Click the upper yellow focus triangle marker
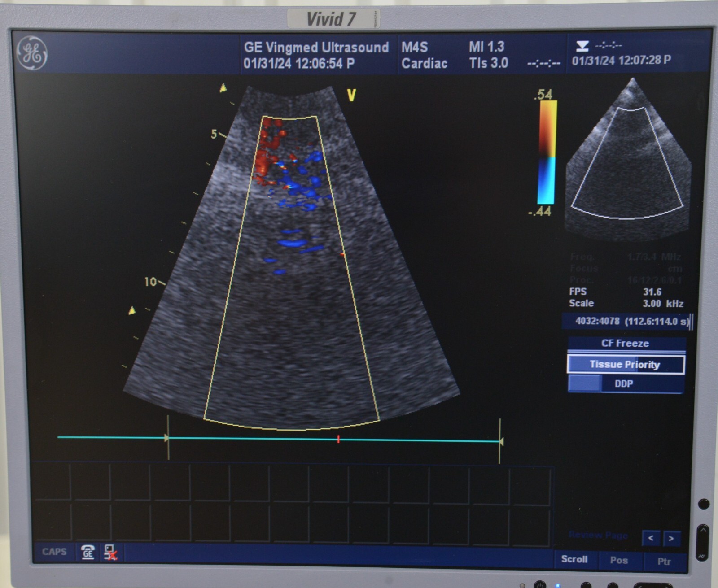 point(223,88)
